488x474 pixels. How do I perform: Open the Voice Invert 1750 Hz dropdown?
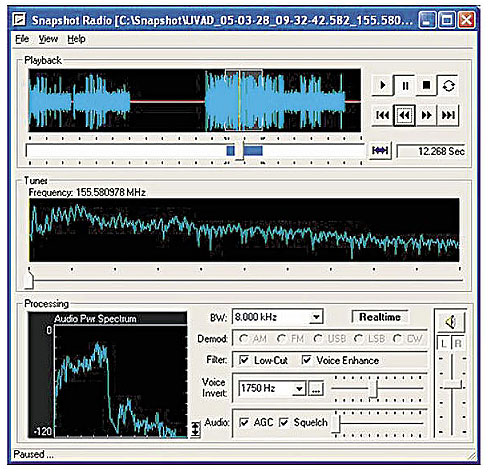[x=299, y=388]
